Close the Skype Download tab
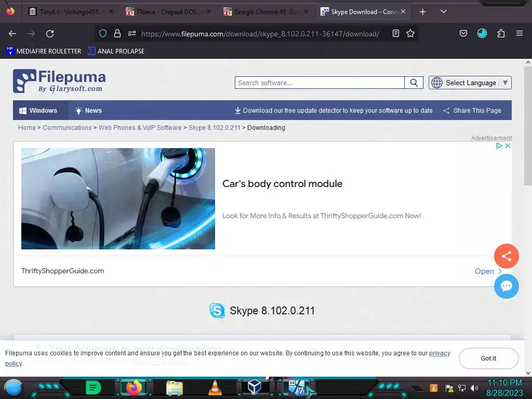Image resolution: width=532 pixels, height=399 pixels. point(403,11)
